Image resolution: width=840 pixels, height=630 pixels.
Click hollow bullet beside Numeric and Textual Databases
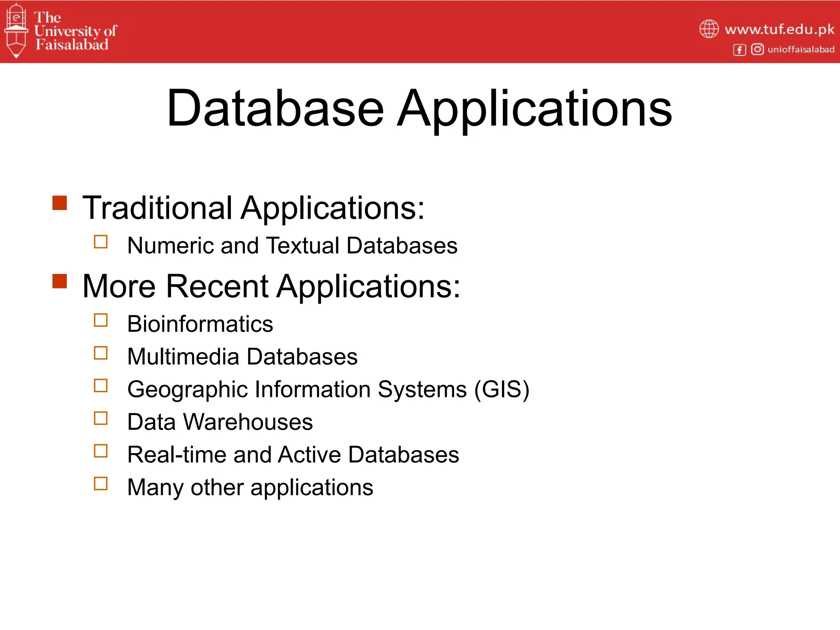point(100,242)
